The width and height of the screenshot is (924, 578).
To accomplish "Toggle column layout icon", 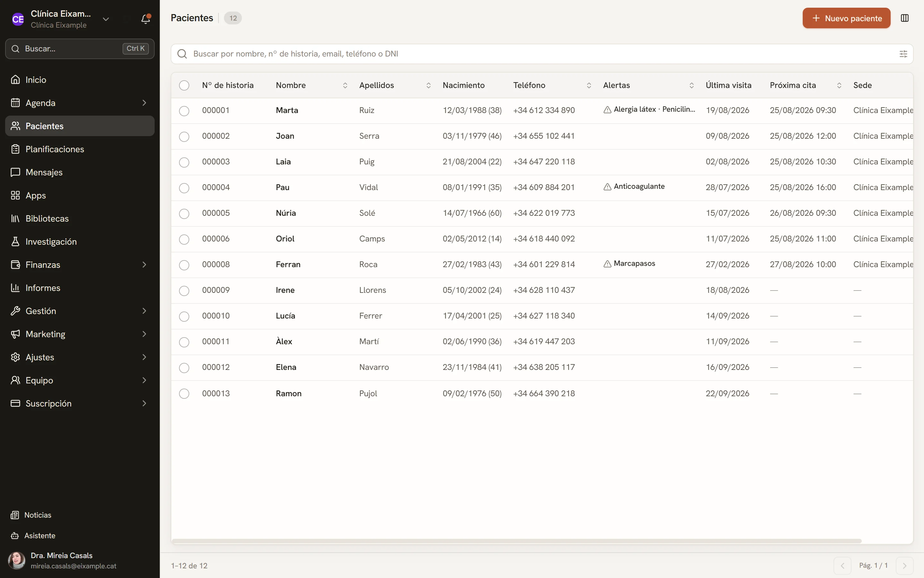I will pos(904,18).
